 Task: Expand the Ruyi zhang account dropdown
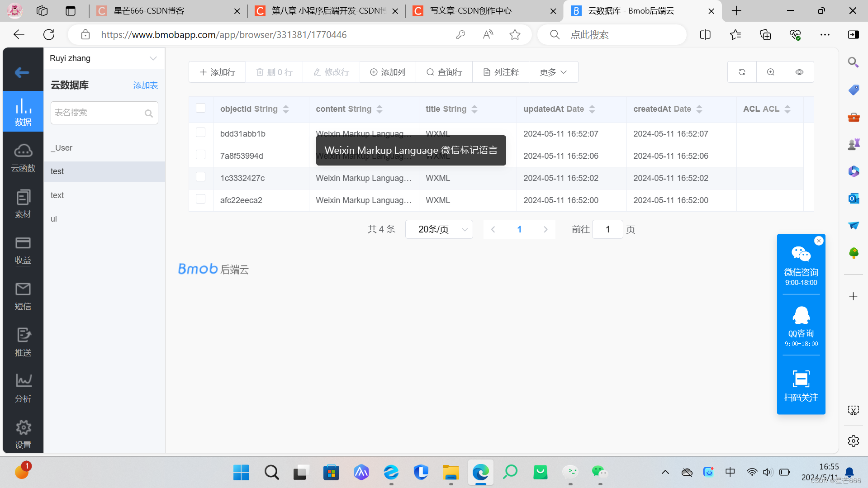tap(152, 58)
